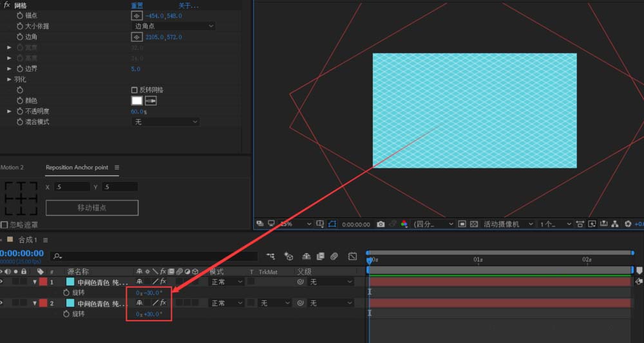The image size is (644, 343).
Task: Toggle stopwatch for 混合模式 property
Action: tap(20, 122)
